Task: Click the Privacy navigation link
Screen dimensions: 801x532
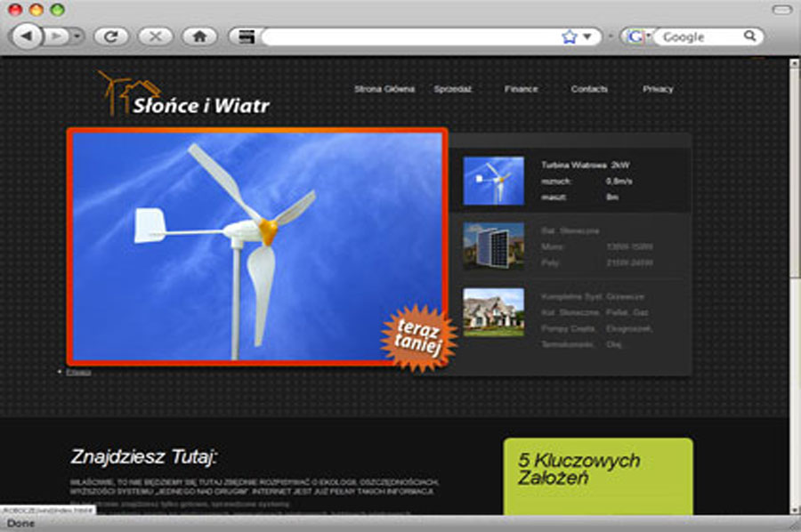Action: click(x=658, y=89)
